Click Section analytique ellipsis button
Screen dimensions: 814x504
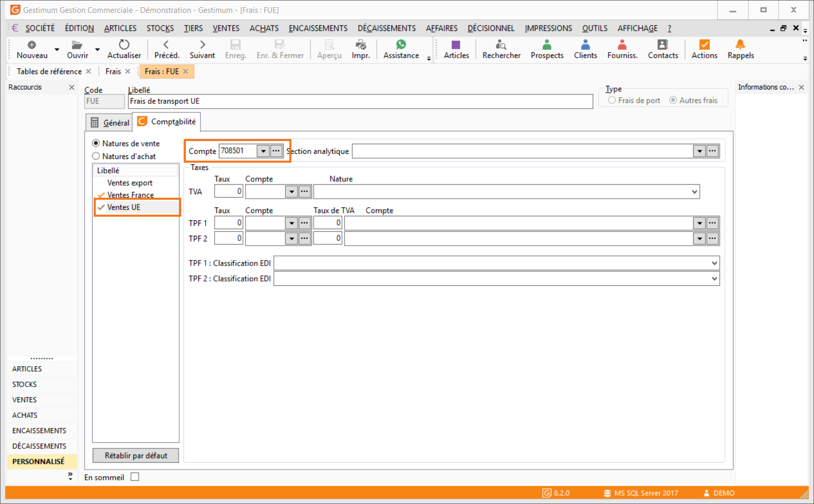713,151
